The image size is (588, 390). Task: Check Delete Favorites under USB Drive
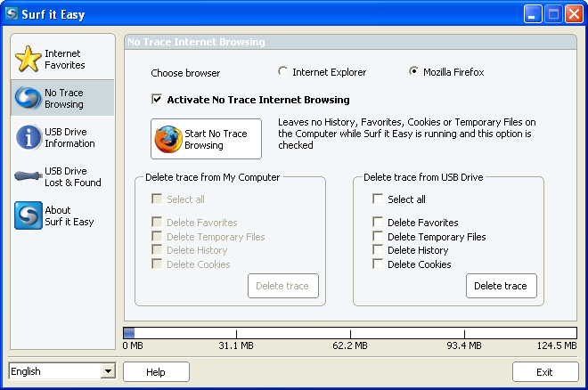coord(378,222)
